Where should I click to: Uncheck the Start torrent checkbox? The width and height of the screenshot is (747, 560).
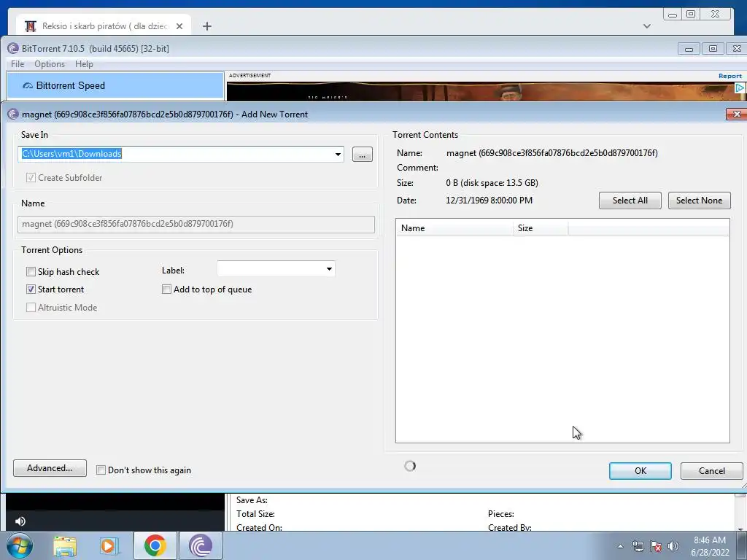tap(31, 289)
